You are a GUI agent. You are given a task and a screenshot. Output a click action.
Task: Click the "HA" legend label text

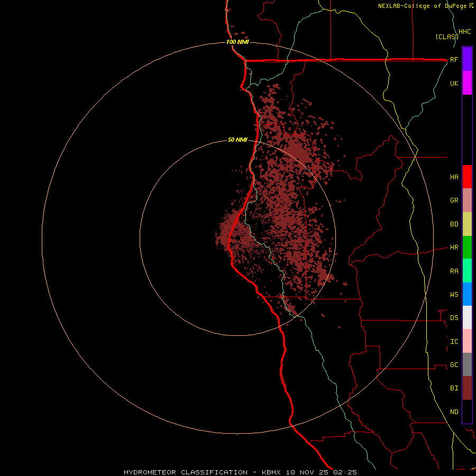454,177
